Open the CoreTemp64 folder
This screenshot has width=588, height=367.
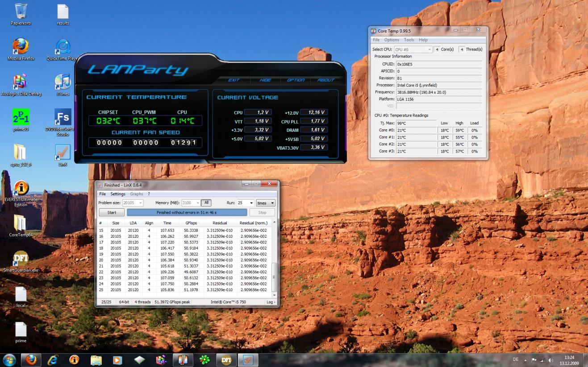pos(21,226)
